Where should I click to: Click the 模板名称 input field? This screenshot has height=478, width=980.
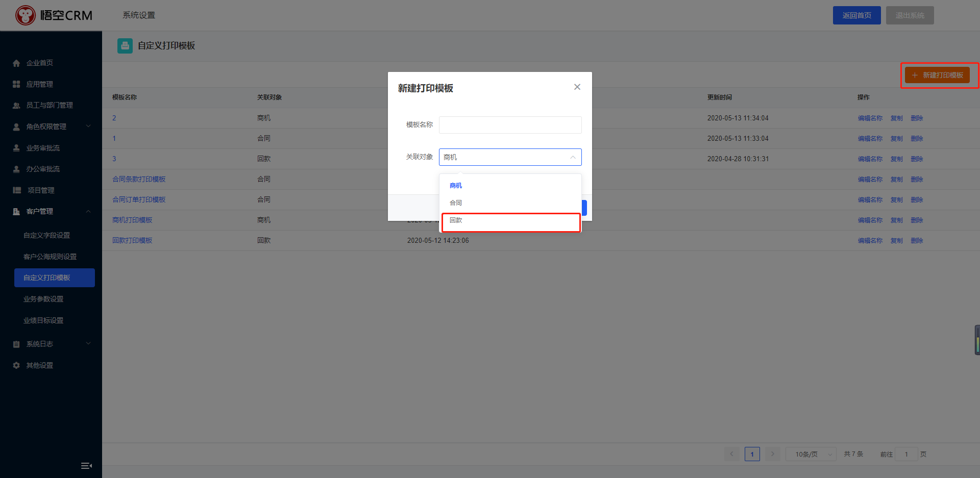click(510, 125)
